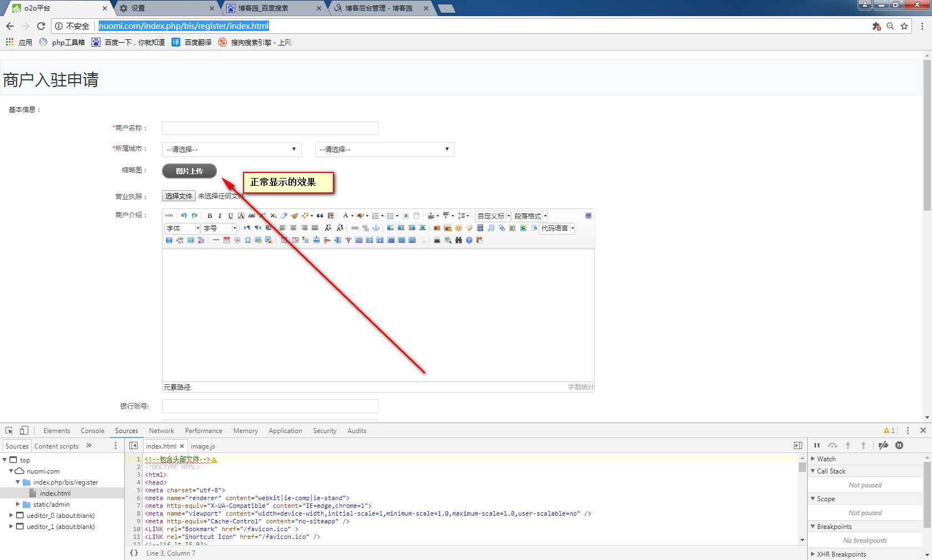
Task: Toggle HTML source mode in the editor
Action: point(169,216)
